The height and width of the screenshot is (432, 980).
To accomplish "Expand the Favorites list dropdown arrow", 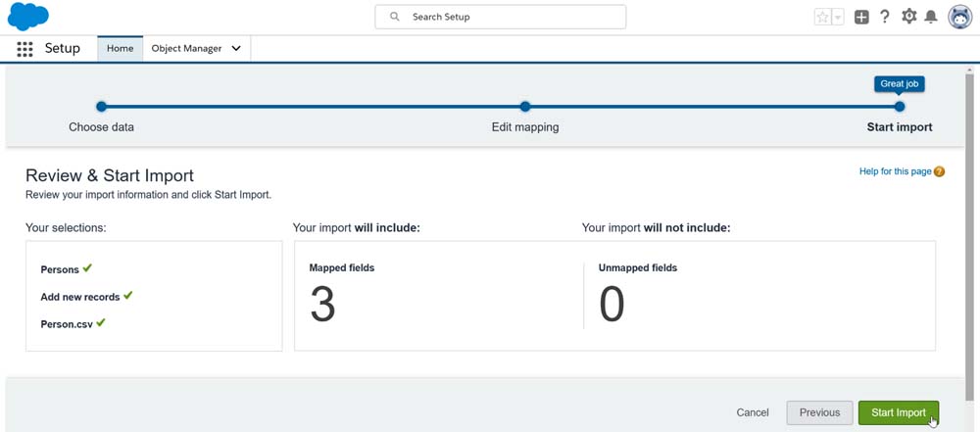I will [838, 18].
